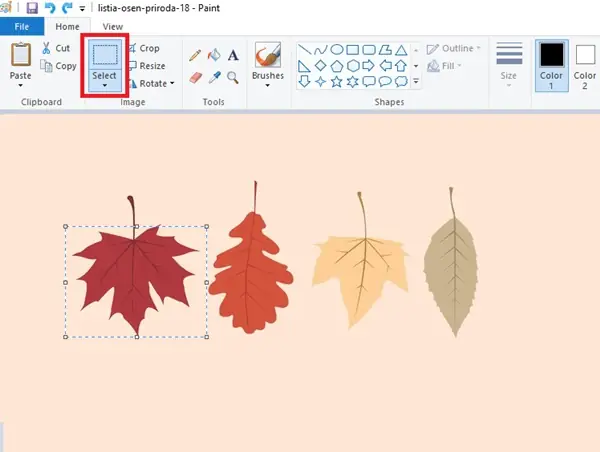The width and height of the screenshot is (600, 452).
Task: Choose the Right arrow shape
Action: point(368,66)
